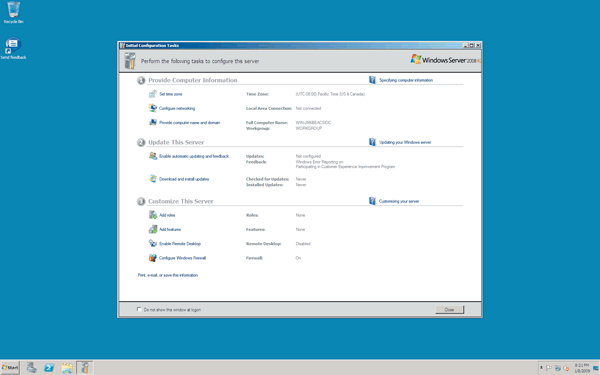Open the Set time zone link
The image size is (600, 375).
171,94
